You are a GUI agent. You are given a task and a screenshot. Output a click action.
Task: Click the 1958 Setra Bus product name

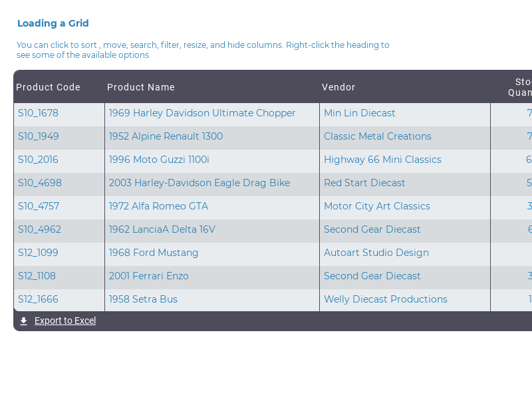point(143,299)
